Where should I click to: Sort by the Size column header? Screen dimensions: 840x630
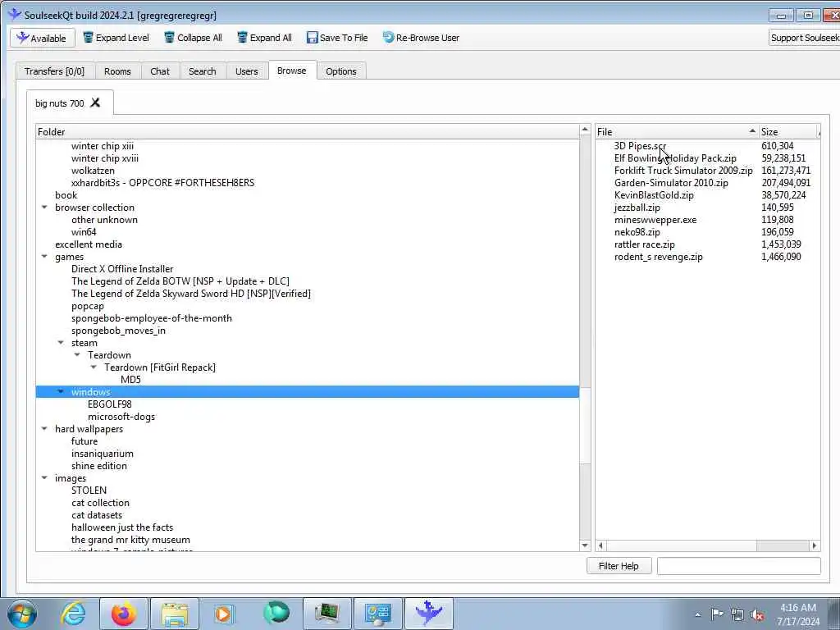(x=788, y=132)
